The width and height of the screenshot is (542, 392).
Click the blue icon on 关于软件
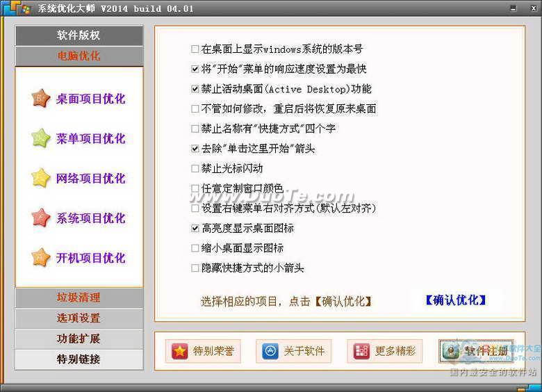click(x=270, y=351)
